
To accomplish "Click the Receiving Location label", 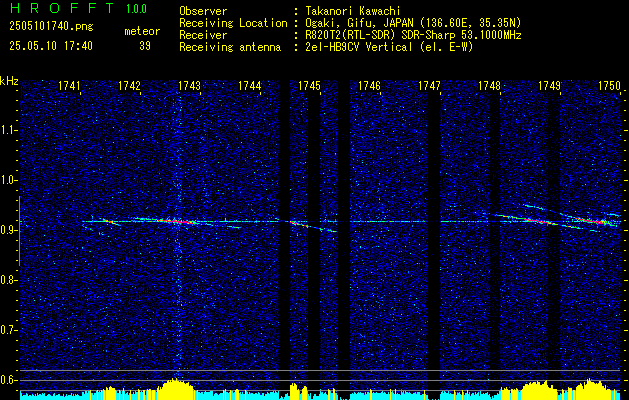I will 233,23.
